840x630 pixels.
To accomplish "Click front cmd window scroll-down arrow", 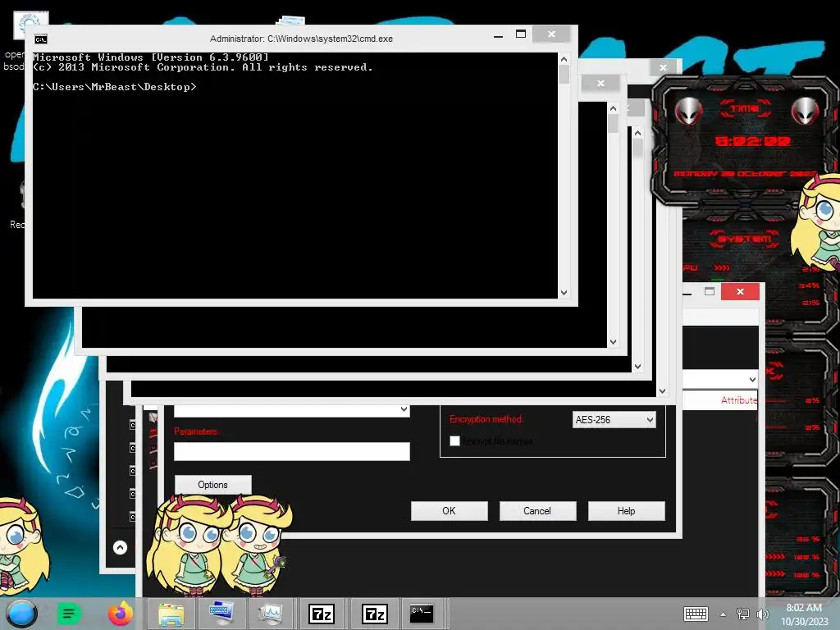I will click(x=564, y=293).
